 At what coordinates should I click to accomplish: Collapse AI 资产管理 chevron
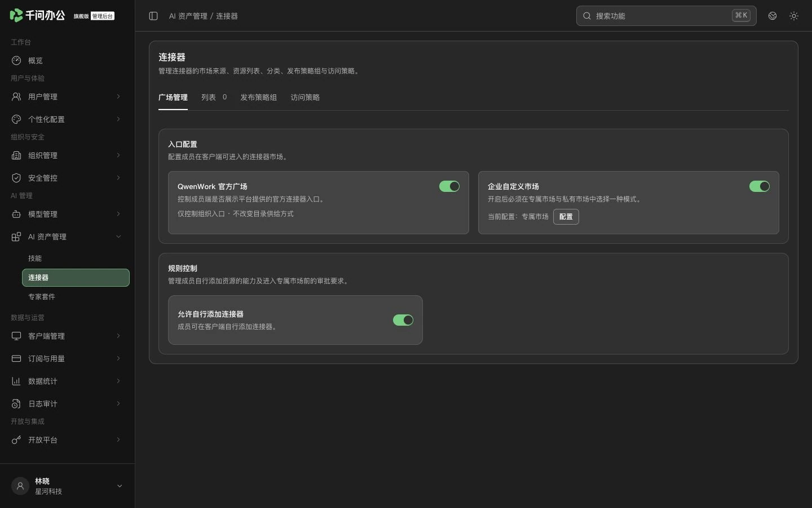(118, 237)
